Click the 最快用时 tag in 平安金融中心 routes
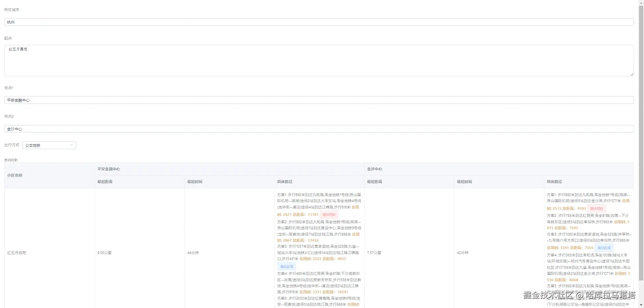The image size is (644, 308). (329, 215)
